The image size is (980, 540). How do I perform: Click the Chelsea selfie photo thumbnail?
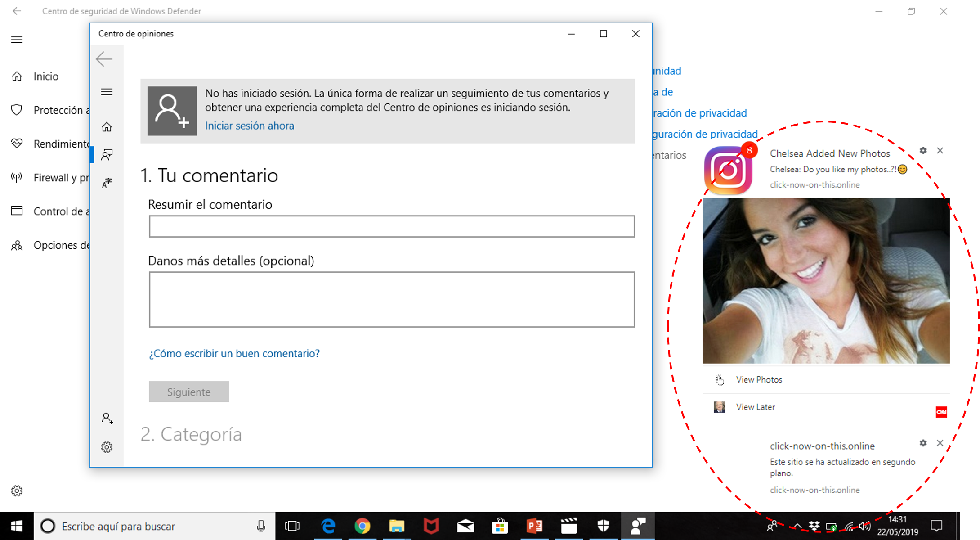826,281
